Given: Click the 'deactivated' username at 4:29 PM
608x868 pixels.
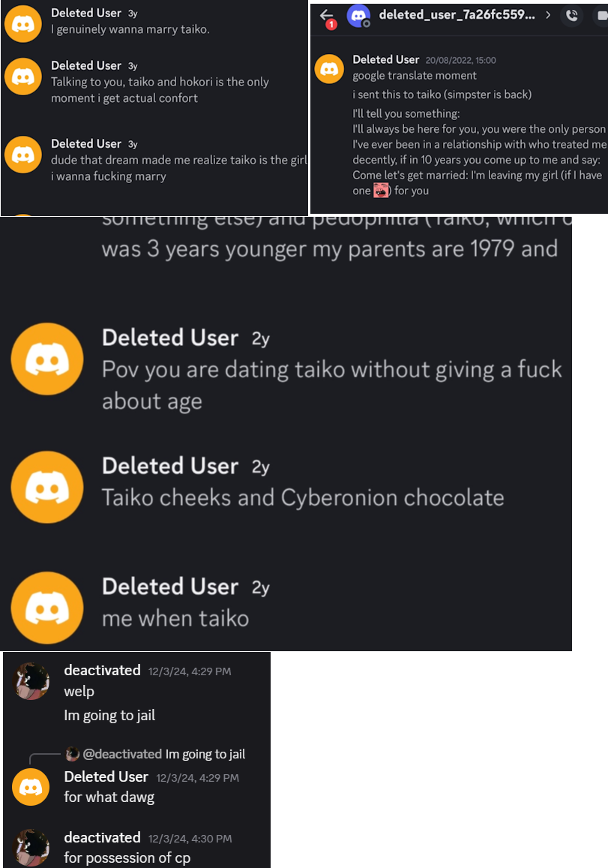Looking at the screenshot, I should pyautogui.click(x=102, y=670).
